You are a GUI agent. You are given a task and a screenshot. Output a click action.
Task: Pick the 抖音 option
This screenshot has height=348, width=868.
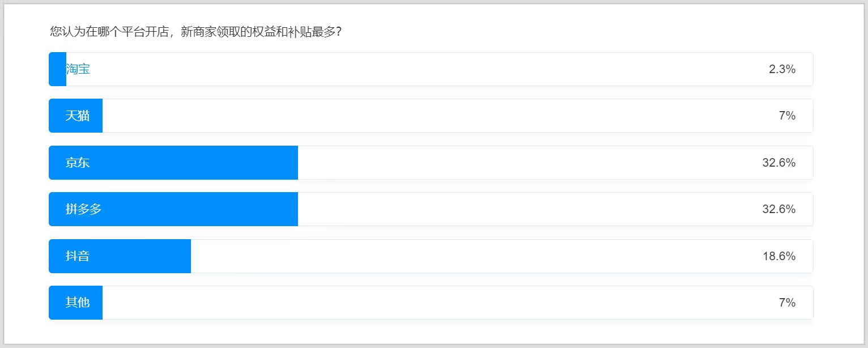pyautogui.click(x=431, y=256)
